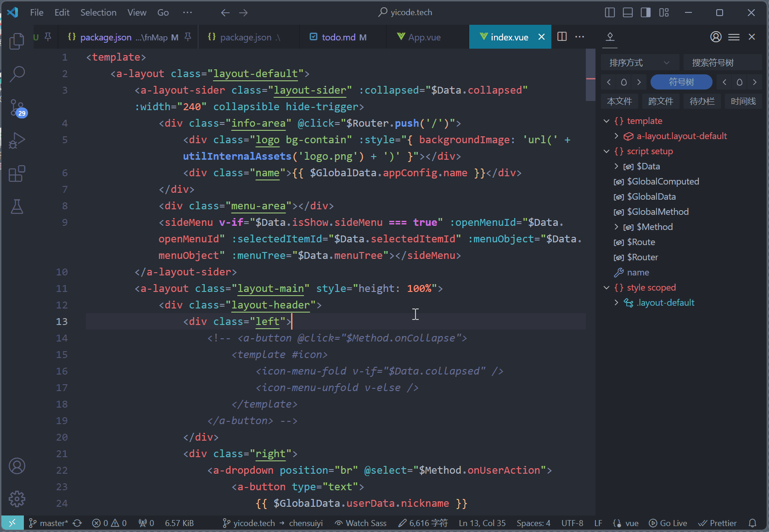Collapse the style scoped node
769x532 pixels.
click(x=606, y=287)
